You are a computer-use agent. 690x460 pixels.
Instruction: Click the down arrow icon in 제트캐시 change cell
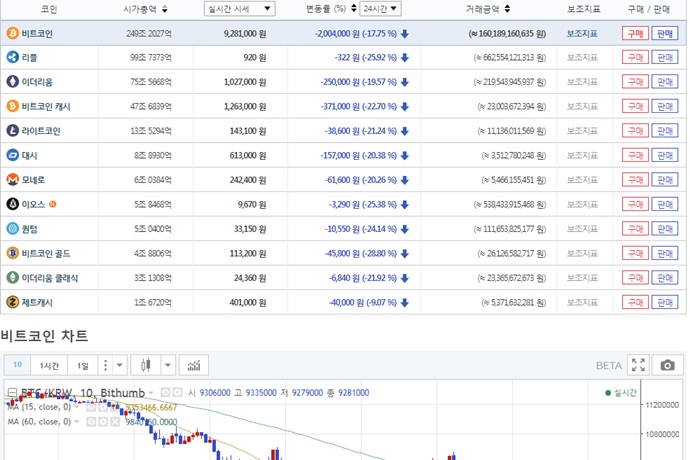pos(405,302)
